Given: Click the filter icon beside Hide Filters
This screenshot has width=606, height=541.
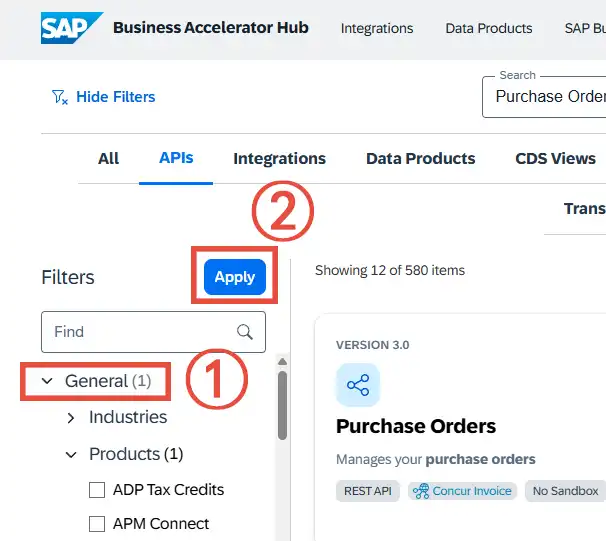Looking at the screenshot, I should (59, 97).
